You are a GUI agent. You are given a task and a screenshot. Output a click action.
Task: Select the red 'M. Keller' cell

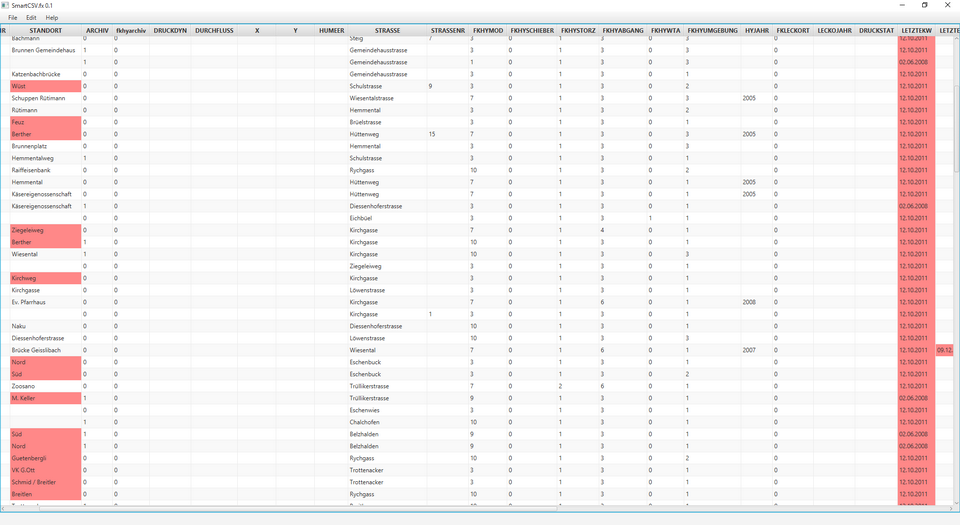[x=44, y=398]
